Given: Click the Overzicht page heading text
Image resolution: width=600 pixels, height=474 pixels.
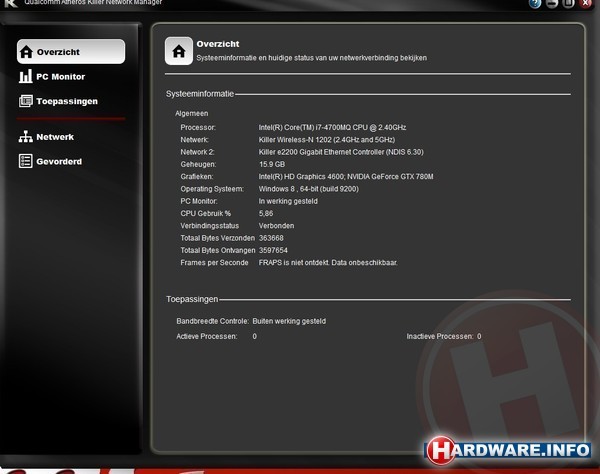Looking at the screenshot, I should click(x=218, y=44).
